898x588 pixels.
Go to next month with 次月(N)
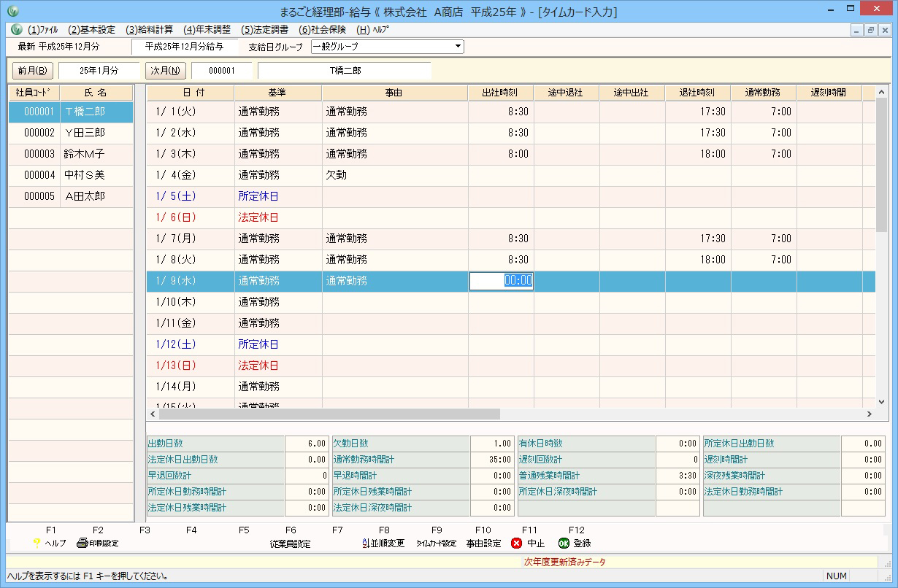coord(166,71)
